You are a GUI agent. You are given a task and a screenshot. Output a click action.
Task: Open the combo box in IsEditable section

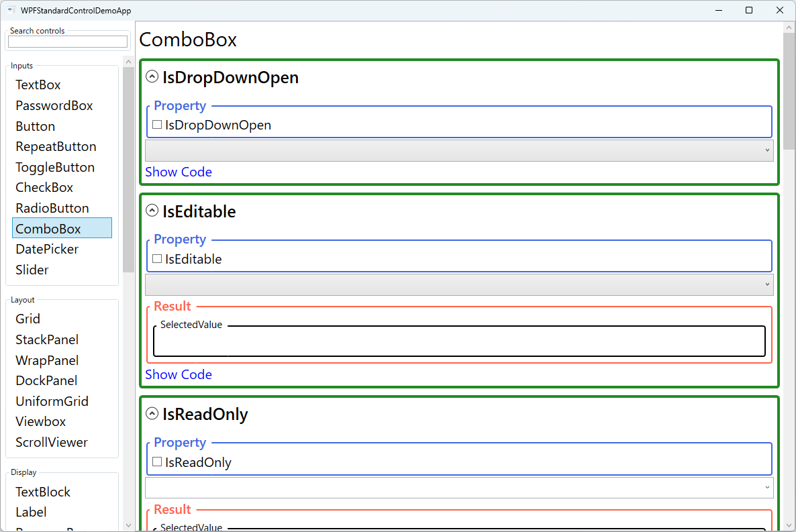[x=459, y=284]
